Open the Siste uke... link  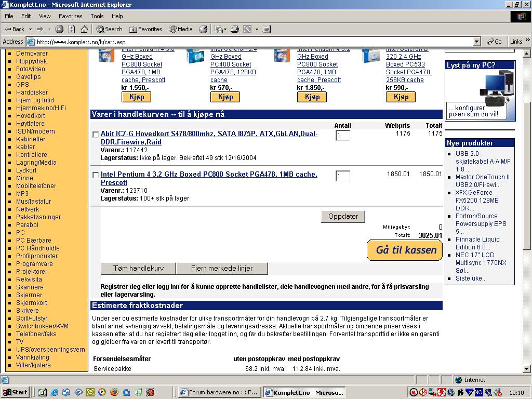point(471,278)
